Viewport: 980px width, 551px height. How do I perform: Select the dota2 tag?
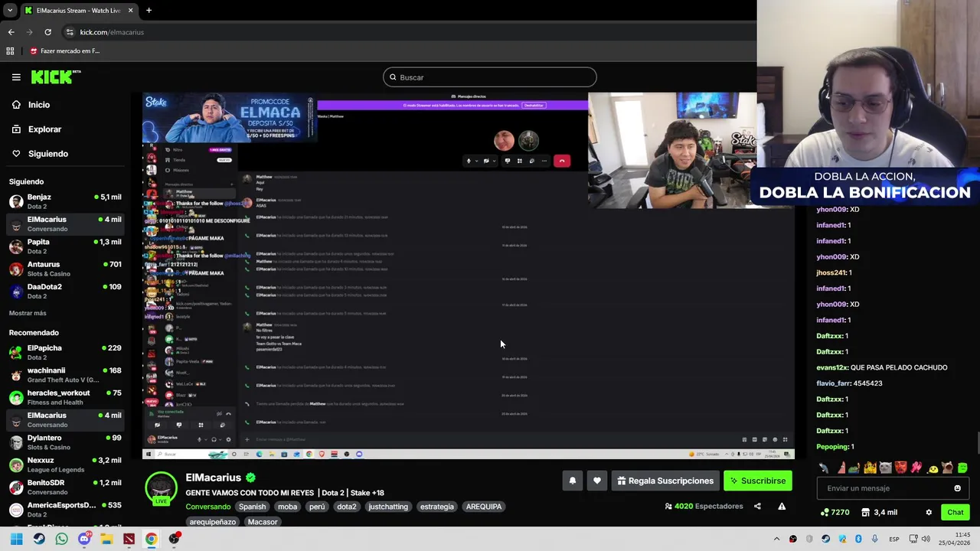point(346,507)
